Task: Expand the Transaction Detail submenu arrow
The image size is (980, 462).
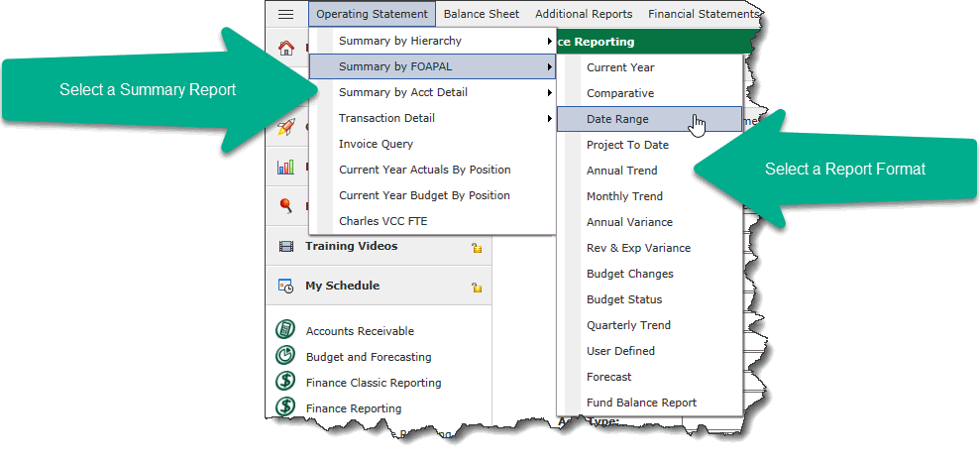Action: pos(549,119)
